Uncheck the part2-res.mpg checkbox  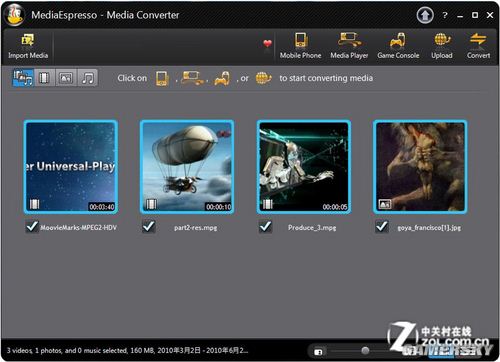(x=148, y=227)
